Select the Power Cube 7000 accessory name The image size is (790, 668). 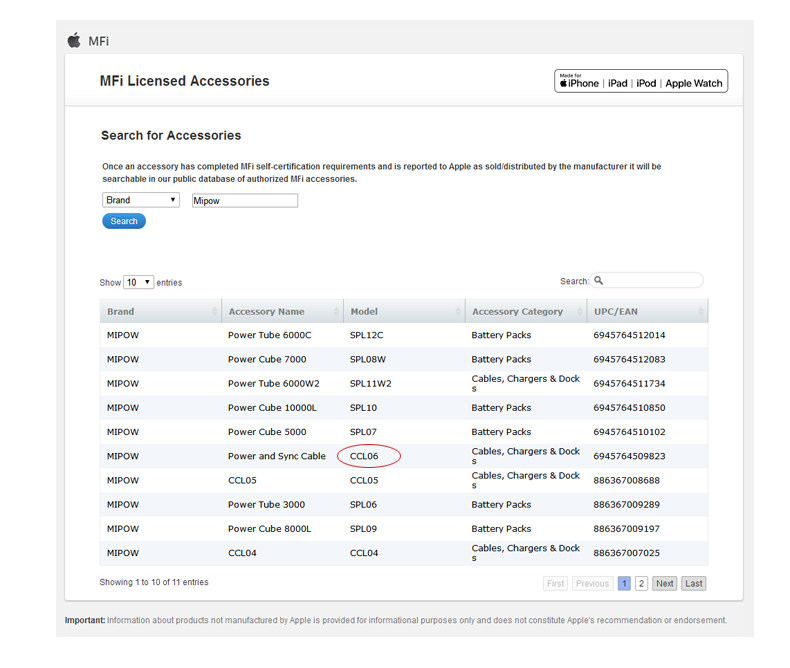[267, 359]
